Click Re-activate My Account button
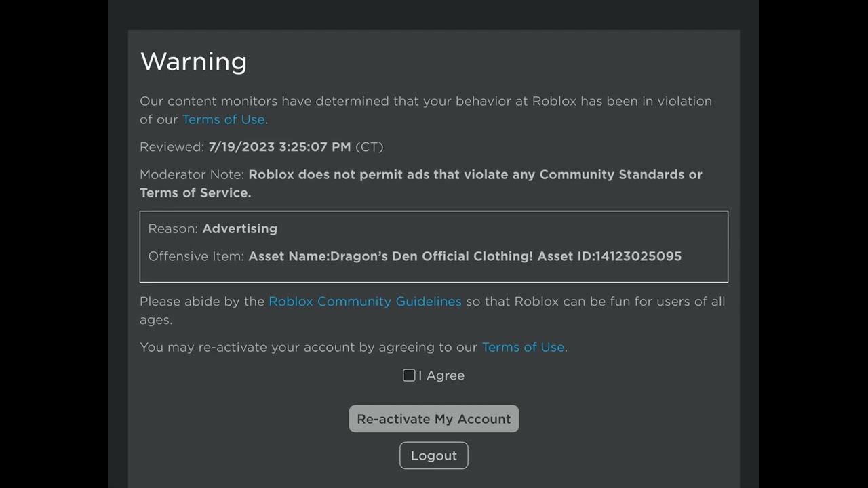This screenshot has width=868, height=488. (434, 419)
